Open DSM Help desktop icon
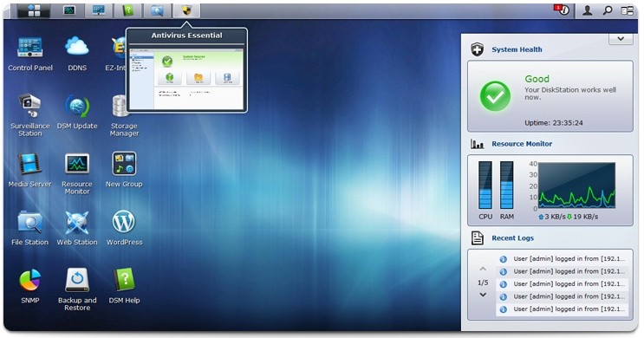This screenshot has width=644, height=338. coord(124,286)
